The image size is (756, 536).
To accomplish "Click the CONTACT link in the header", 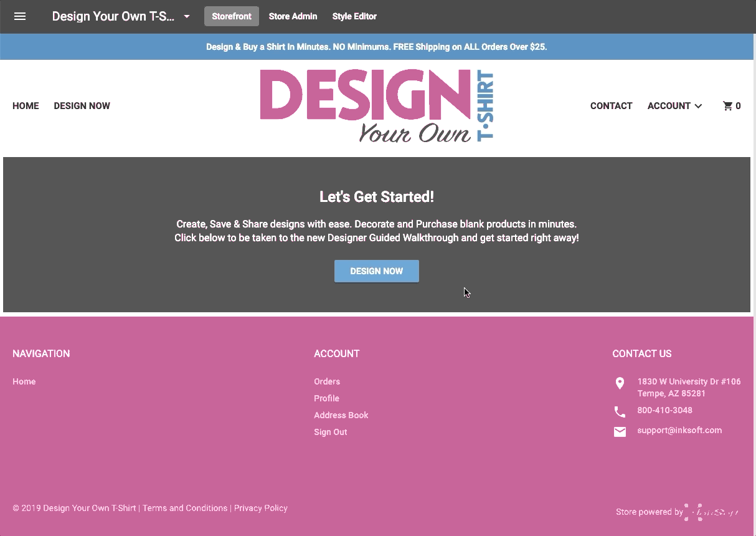I will [x=611, y=106].
